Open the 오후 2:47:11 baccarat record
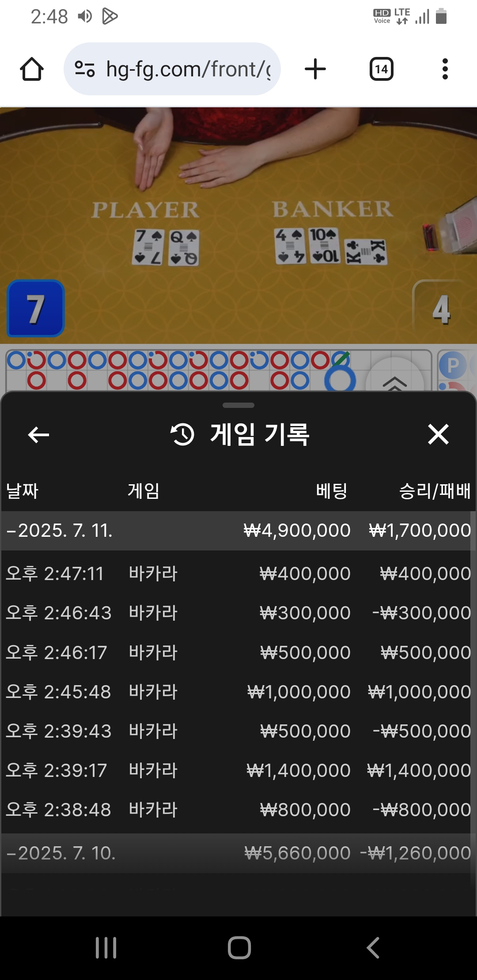This screenshot has height=980, width=477. tap(238, 574)
